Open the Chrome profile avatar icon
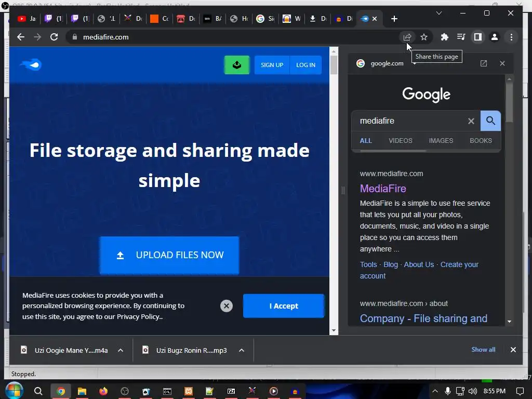532x399 pixels. tap(495, 37)
